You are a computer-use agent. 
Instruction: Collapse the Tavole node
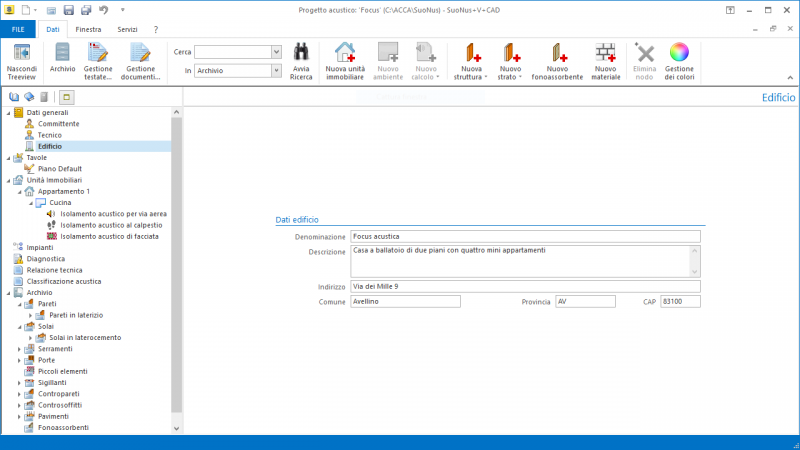(8, 158)
